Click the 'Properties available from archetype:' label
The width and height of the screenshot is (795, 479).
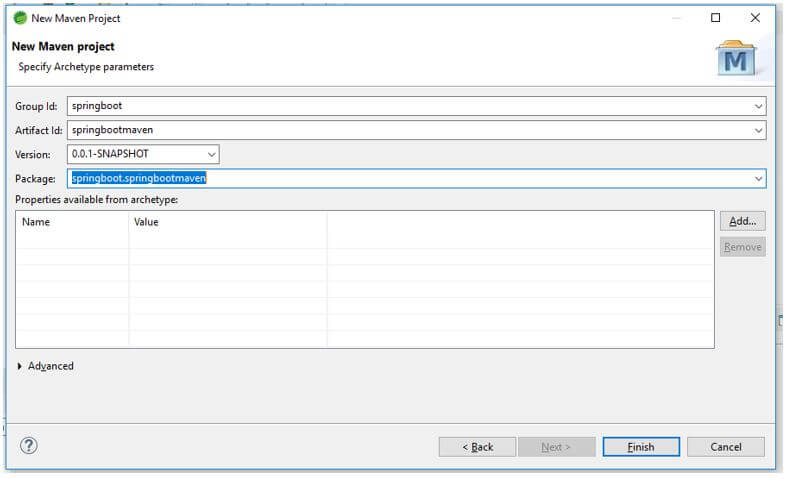pos(96,200)
